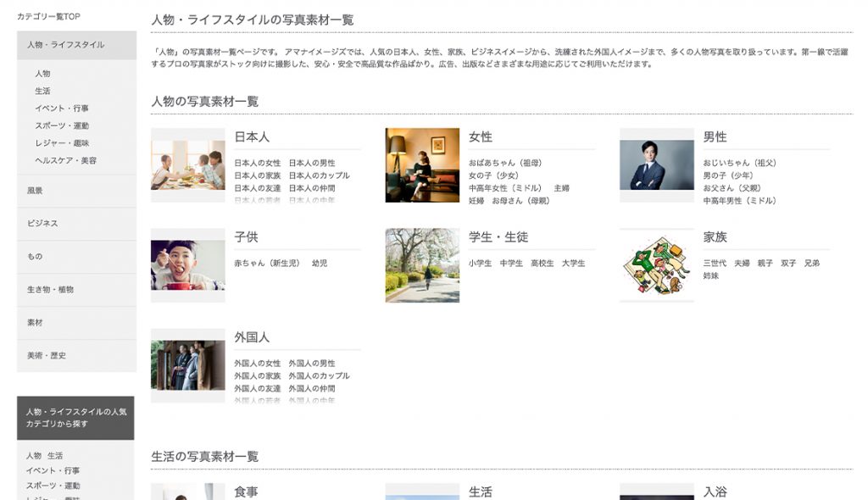Open the 日本人の友達 link

click(x=258, y=188)
